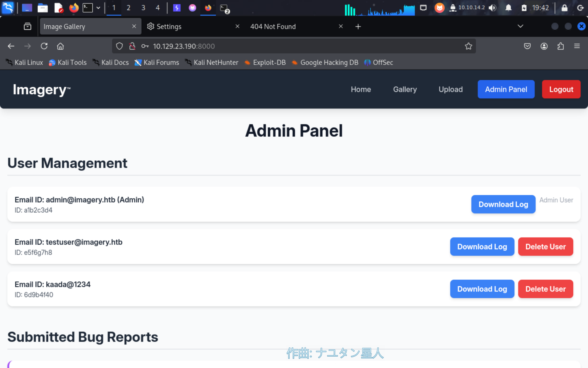Click the tracking protection shield icon
Screen dimensions: 588x368
pos(119,46)
